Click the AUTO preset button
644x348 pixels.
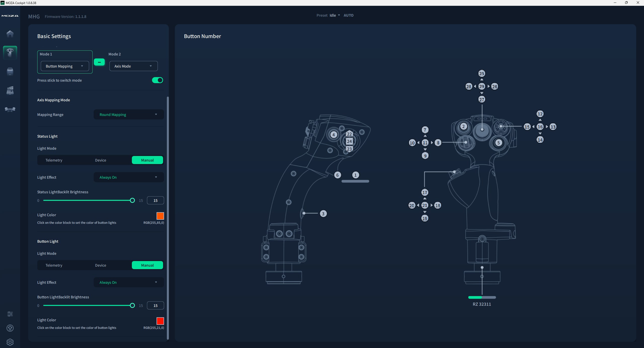(348, 15)
